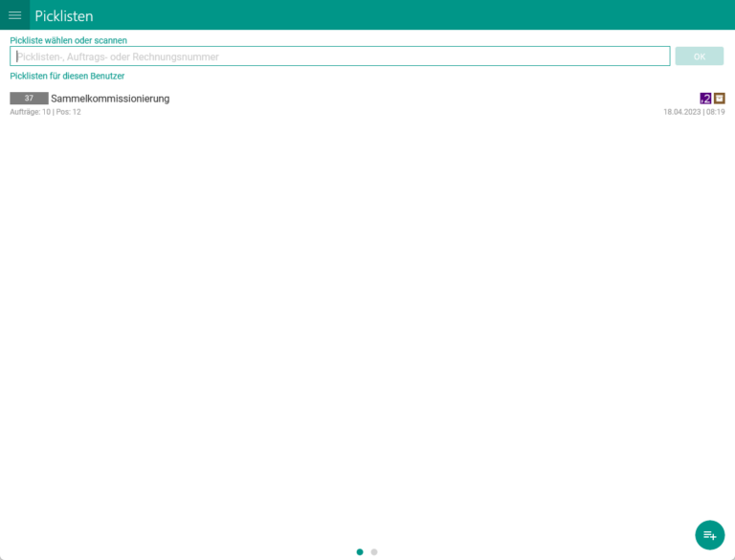
Task: Click the date 18.04.2023 on the picklist
Action: point(681,112)
